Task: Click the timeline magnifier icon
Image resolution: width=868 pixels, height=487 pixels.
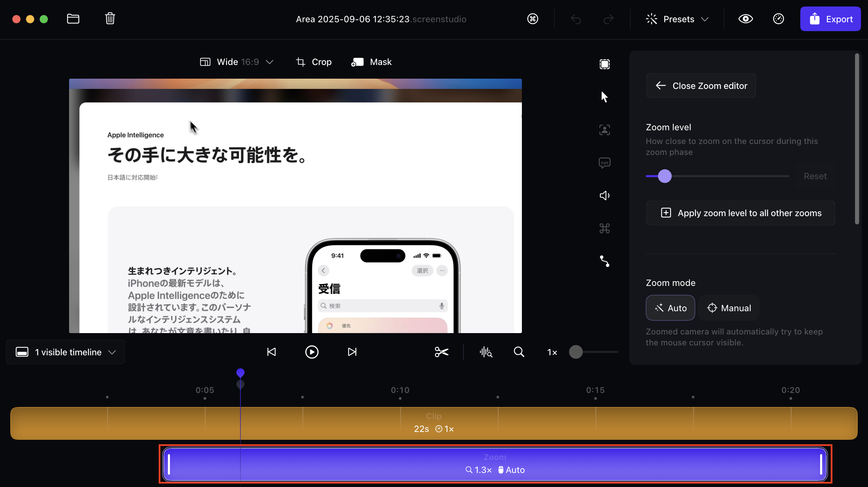Action: point(519,352)
